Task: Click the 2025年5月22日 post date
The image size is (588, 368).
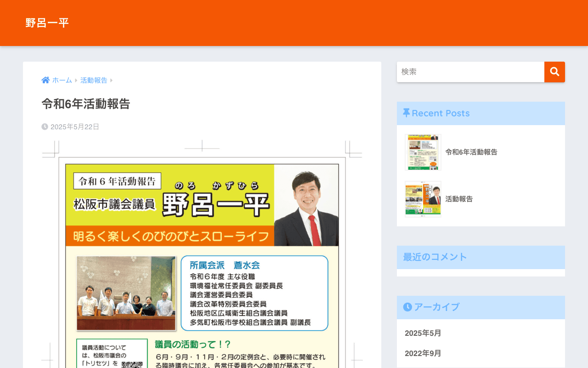Action: tap(75, 126)
